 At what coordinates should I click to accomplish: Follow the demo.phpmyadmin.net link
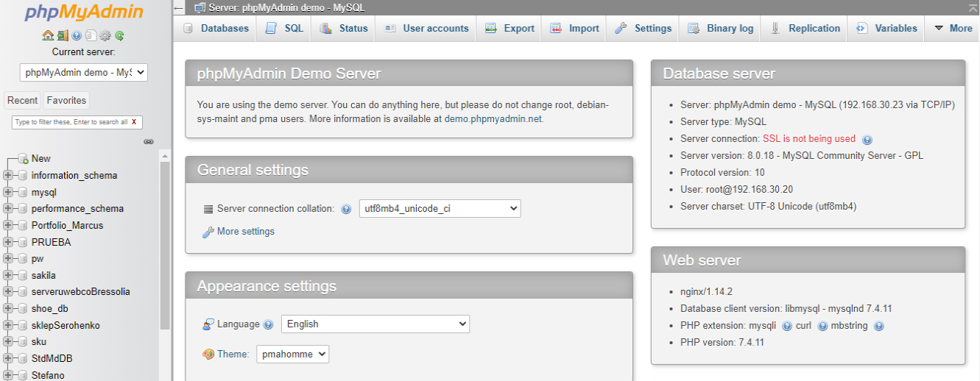tap(493, 118)
